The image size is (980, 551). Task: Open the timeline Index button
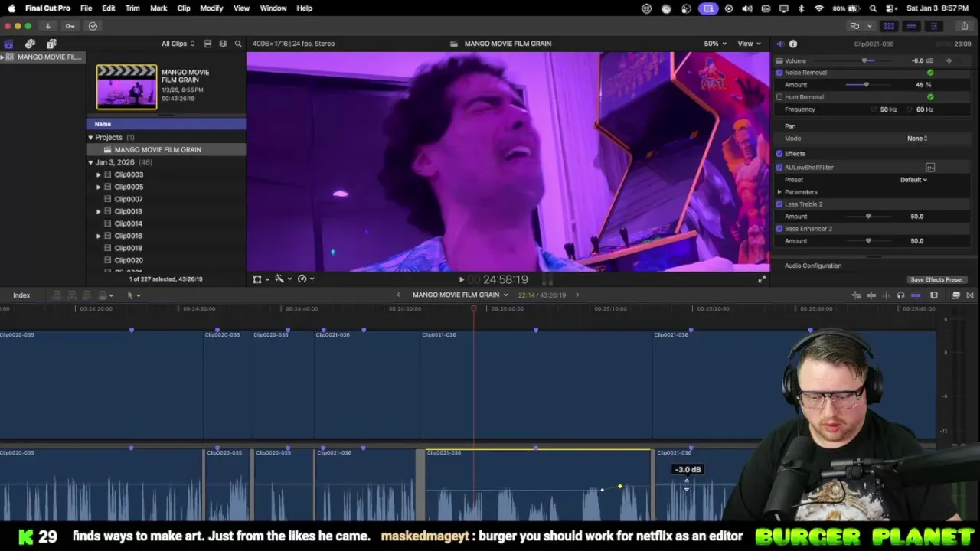point(21,295)
